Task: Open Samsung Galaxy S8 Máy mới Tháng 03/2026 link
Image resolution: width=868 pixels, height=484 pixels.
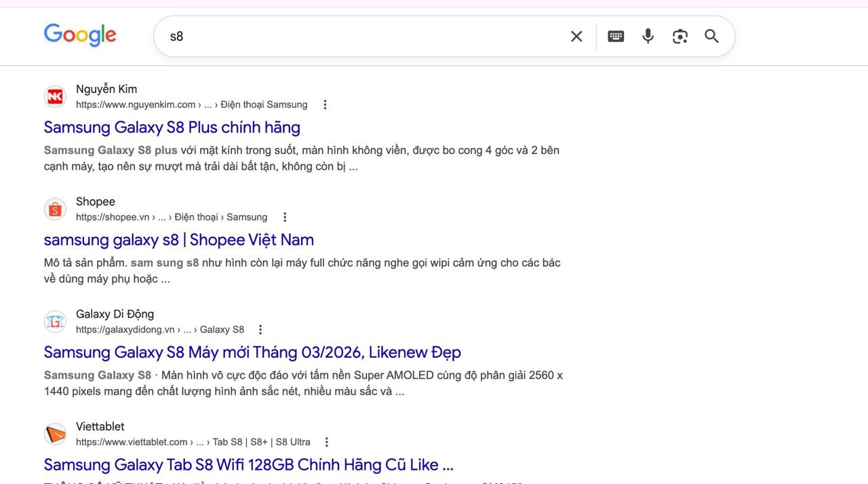Action: pyautogui.click(x=252, y=353)
